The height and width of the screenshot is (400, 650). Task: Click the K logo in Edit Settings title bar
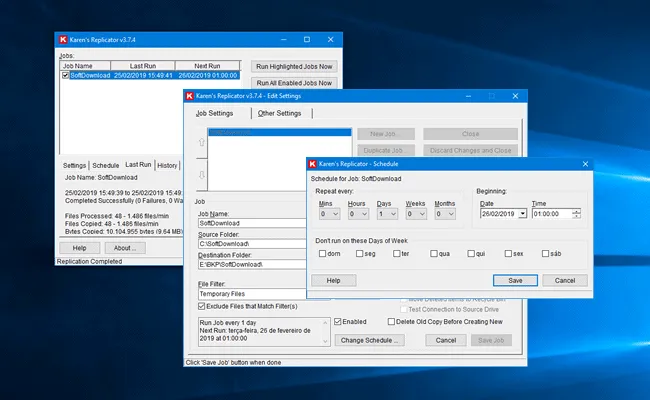pyautogui.click(x=189, y=96)
